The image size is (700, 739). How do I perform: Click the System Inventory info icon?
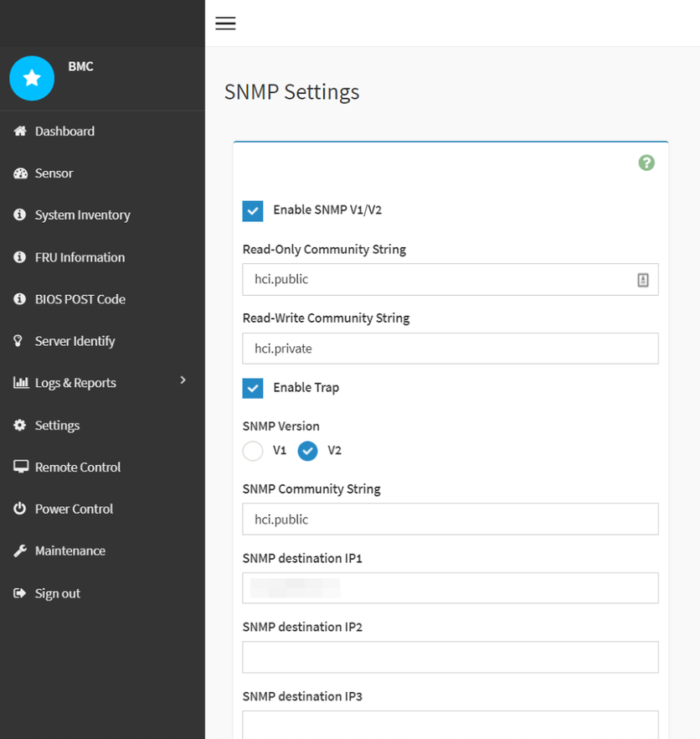[19, 214]
